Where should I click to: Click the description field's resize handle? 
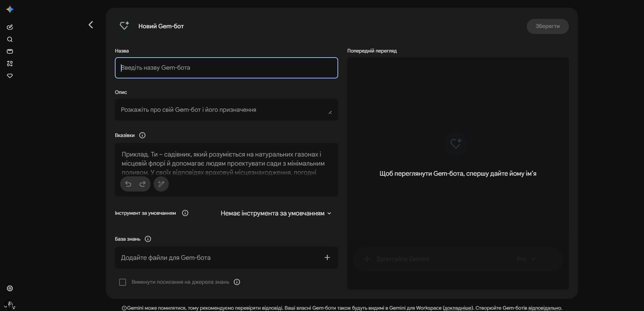point(330,112)
